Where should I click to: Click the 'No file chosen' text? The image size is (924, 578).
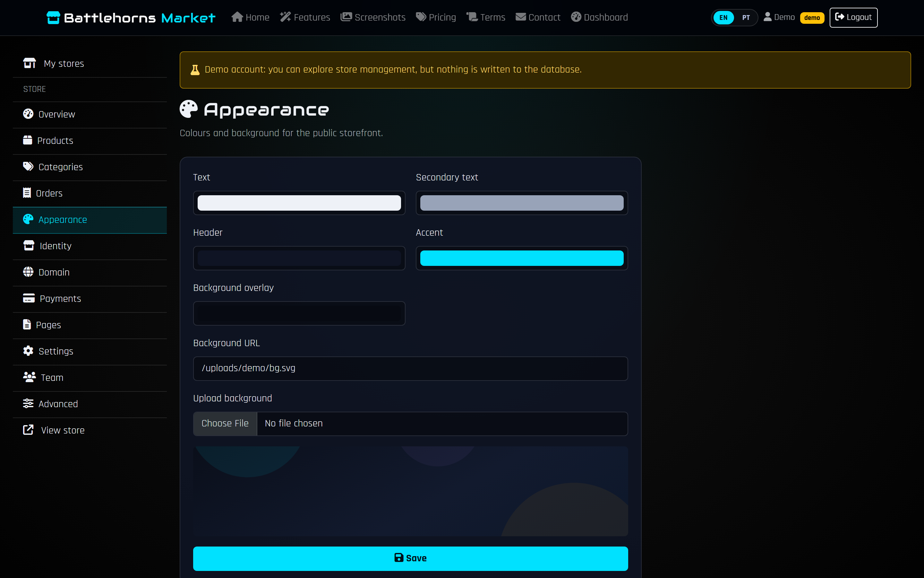[x=294, y=424]
